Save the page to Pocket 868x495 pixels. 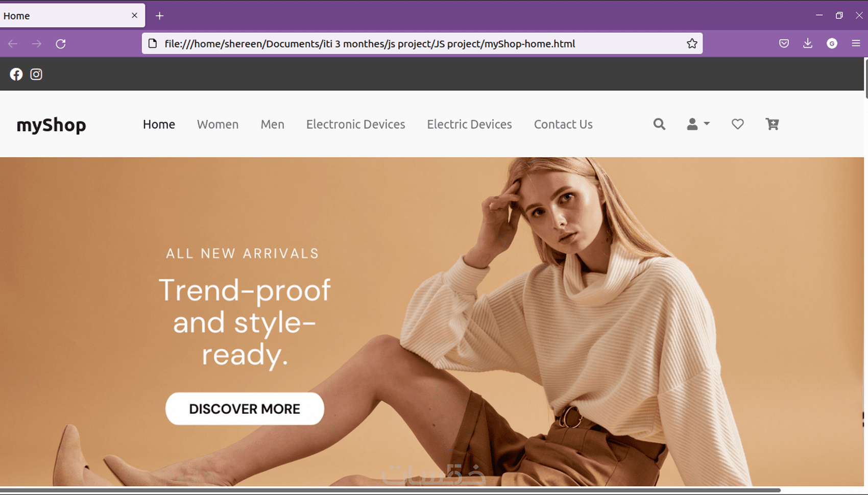point(784,43)
